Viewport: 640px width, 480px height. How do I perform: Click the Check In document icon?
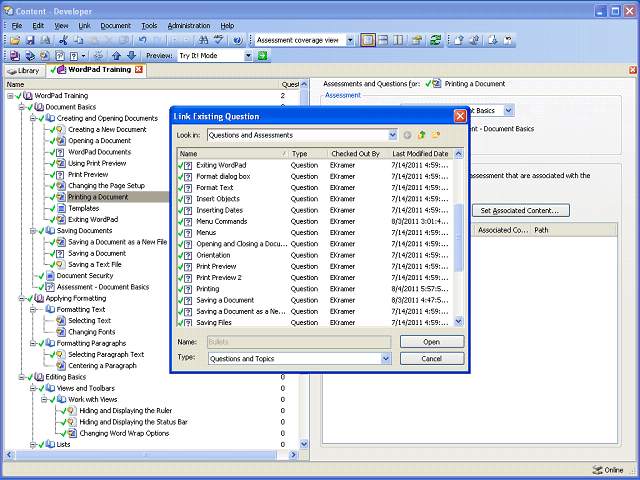459,40
